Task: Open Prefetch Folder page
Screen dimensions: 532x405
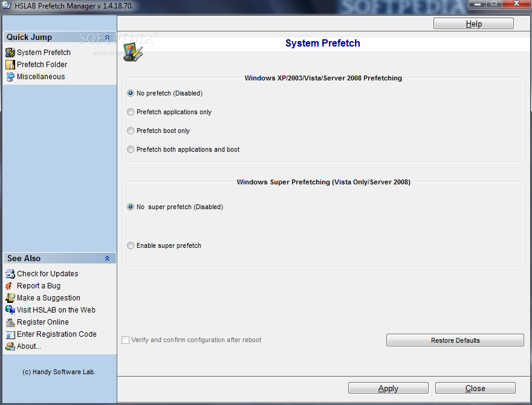Action: click(x=42, y=65)
